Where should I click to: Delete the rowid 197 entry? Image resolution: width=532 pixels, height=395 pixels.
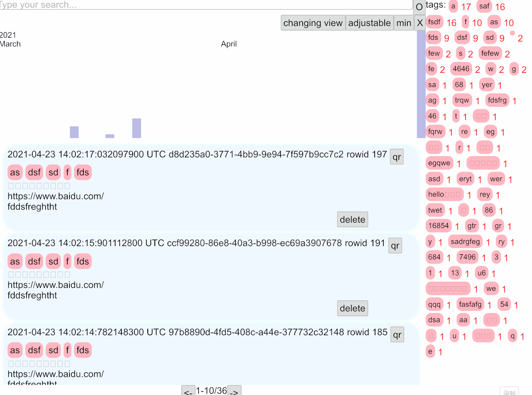pyautogui.click(x=352, y=220)
